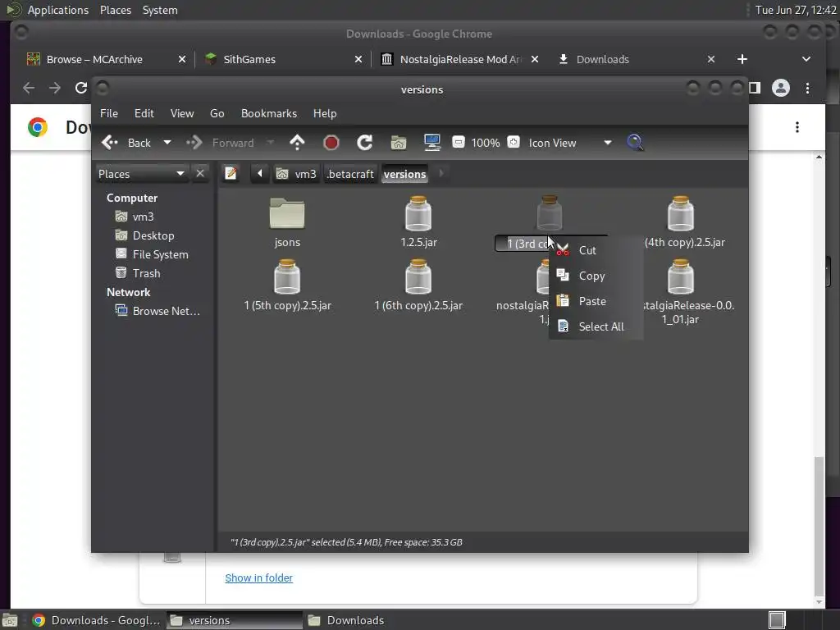Click the red Stop loading icon
Image resolution: width=840 pixels, height=630 pixels.
click(x=331, y=143)
